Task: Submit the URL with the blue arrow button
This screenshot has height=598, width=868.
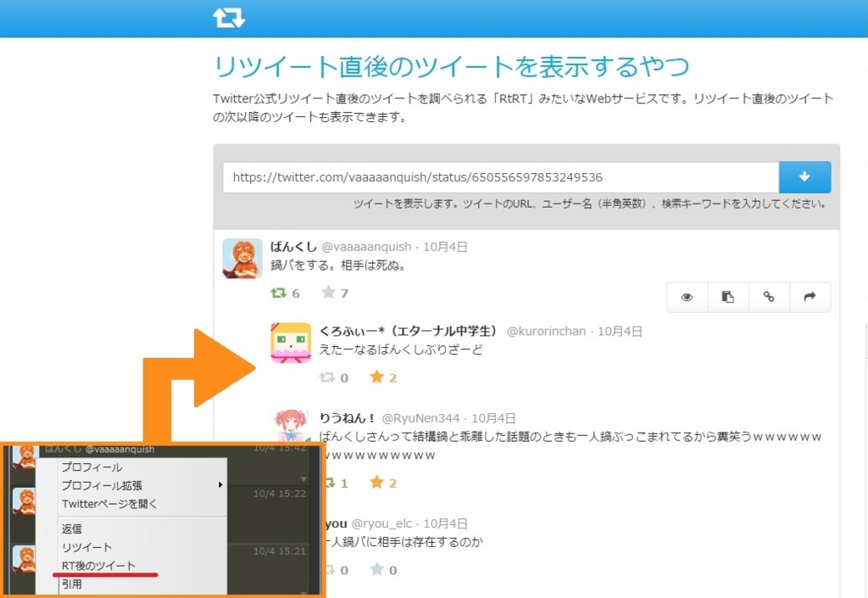Action: [804, 176]
